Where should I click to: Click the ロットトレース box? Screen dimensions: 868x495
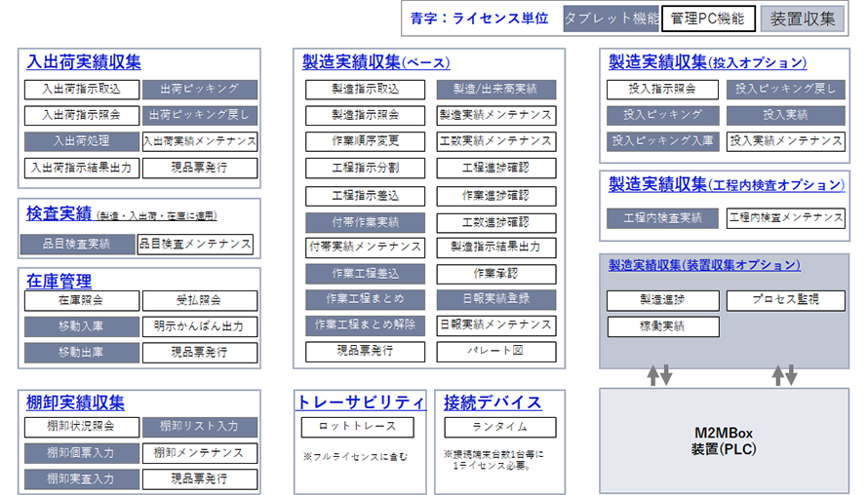pos(359,427)
